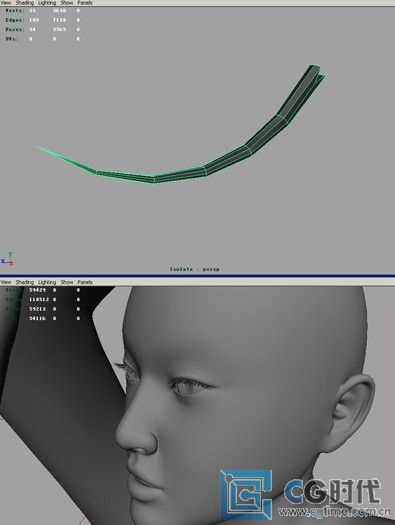The width and height of the screenshot is (395, 525).
Task: Click the 'Edges:' label in the upper viewport
Action: click(15, 20)
